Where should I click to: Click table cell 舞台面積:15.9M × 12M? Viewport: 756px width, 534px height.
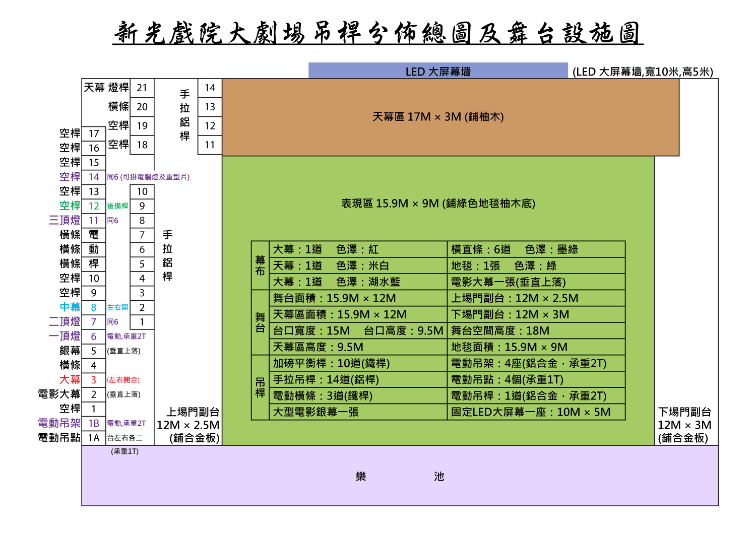(358, 298)
